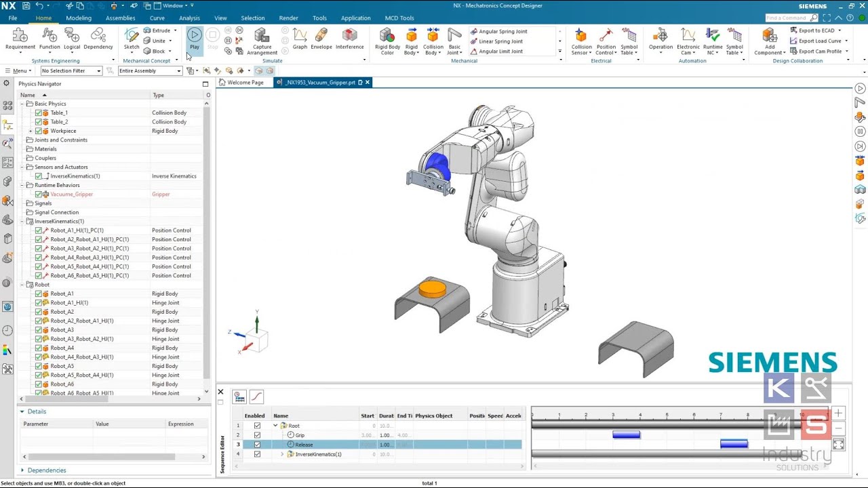The width and height of the screenshot is (868, 488).
Task: Close the Sequence Editor panel
Action: [220, 392]
